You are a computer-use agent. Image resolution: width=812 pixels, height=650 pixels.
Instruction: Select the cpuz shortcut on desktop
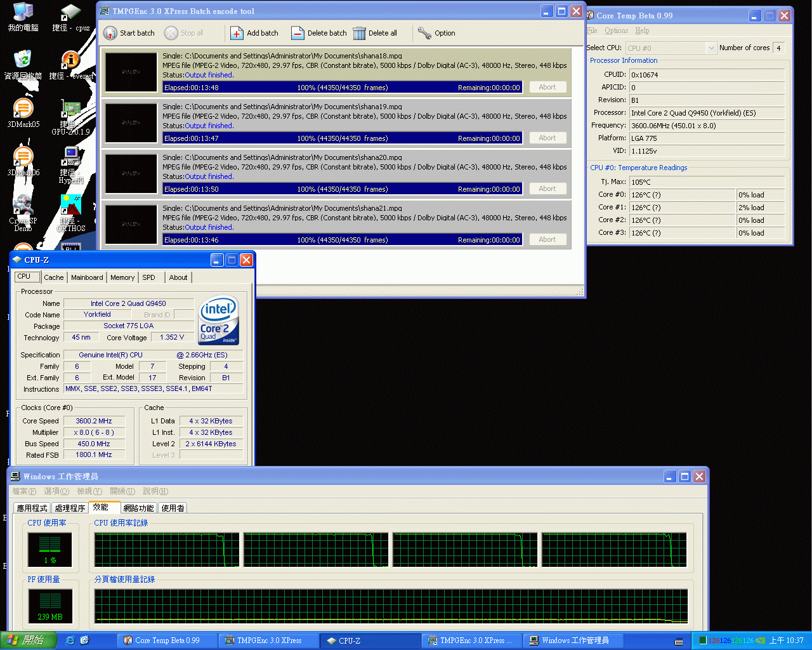(x=70, y=18)
